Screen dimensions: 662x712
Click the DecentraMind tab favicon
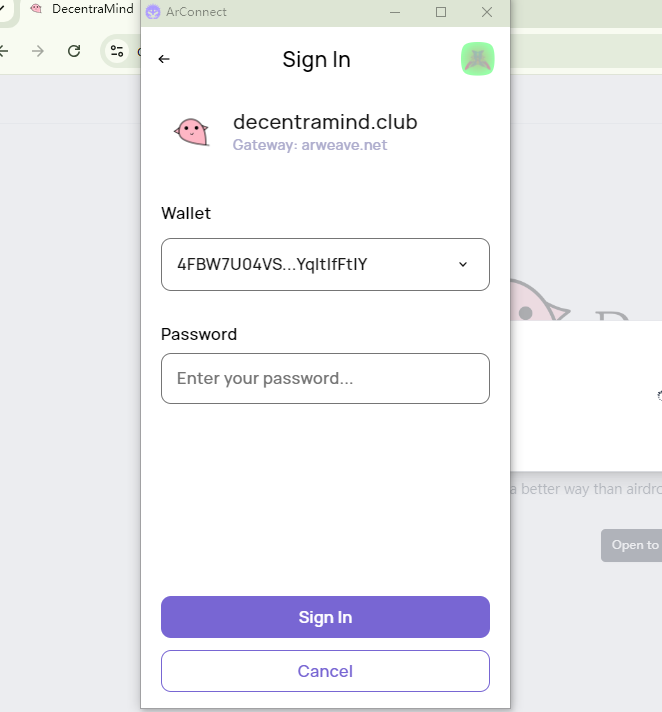point(36,9)
